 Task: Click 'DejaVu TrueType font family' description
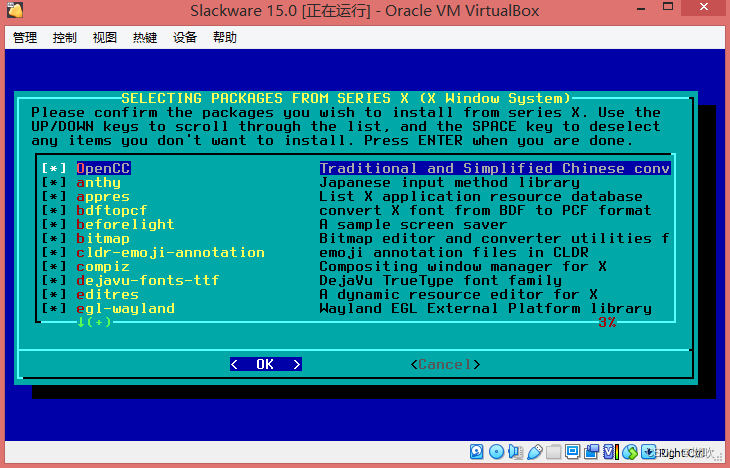tap(440, 280)
